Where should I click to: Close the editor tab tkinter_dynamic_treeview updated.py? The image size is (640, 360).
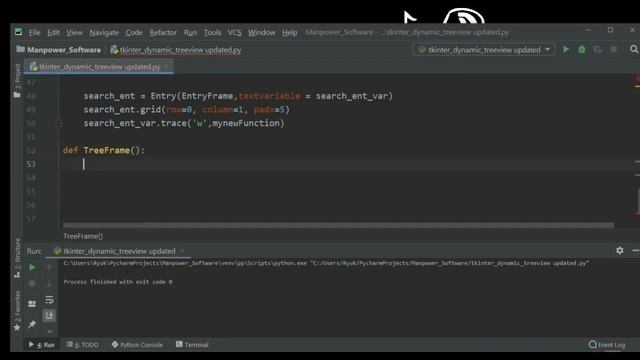167,67
